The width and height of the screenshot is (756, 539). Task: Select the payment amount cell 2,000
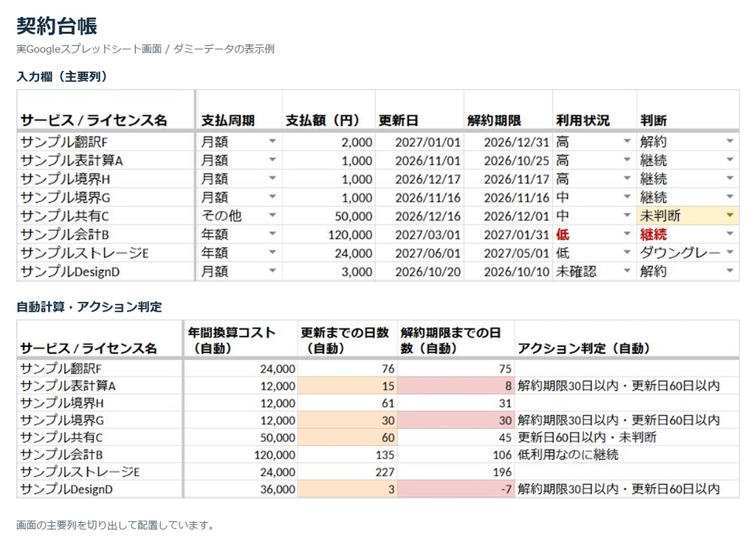click(x=329, y=142)
